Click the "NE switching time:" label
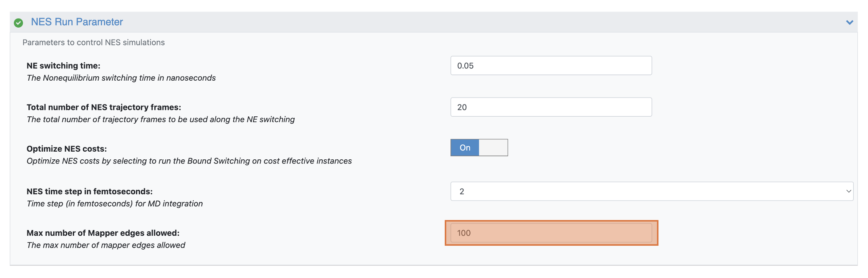Screen dimensions: 868x278 [63, 66]
